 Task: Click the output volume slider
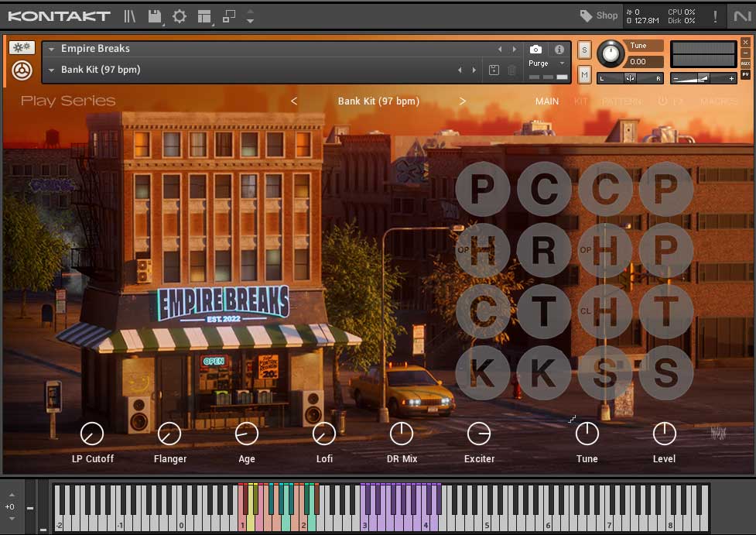point(703,78)
